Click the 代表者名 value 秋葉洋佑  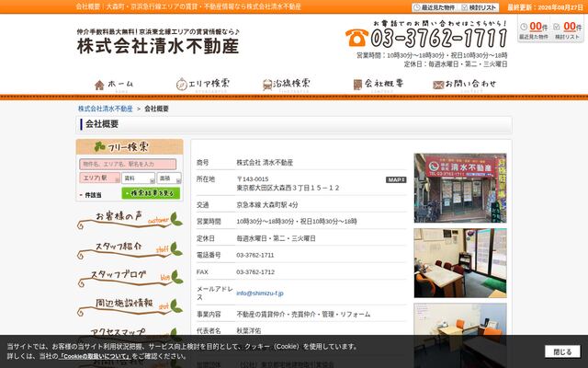tap(249, 331)
